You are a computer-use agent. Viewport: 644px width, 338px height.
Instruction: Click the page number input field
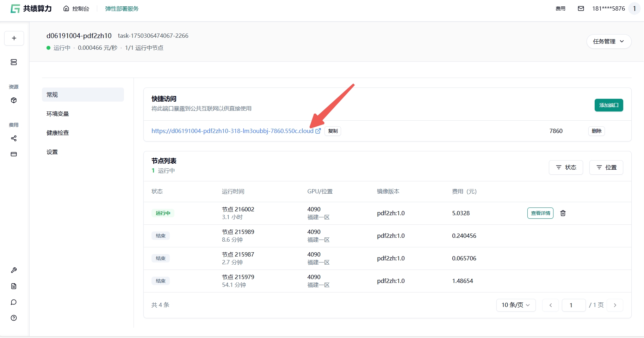click(x=573, y=305)
